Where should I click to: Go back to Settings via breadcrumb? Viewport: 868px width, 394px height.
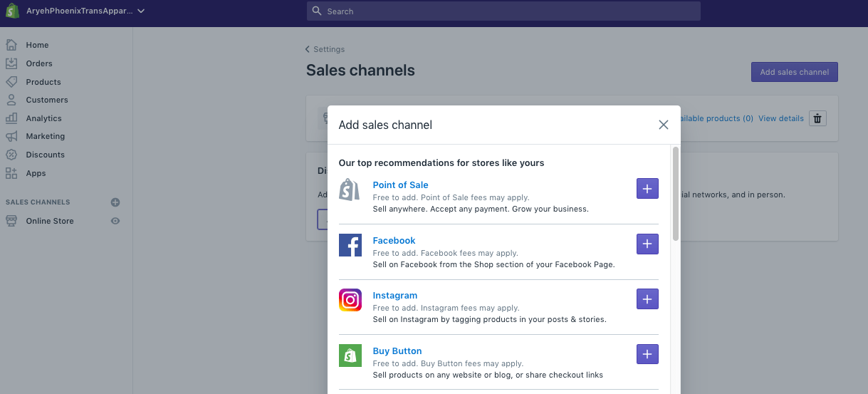325,49
